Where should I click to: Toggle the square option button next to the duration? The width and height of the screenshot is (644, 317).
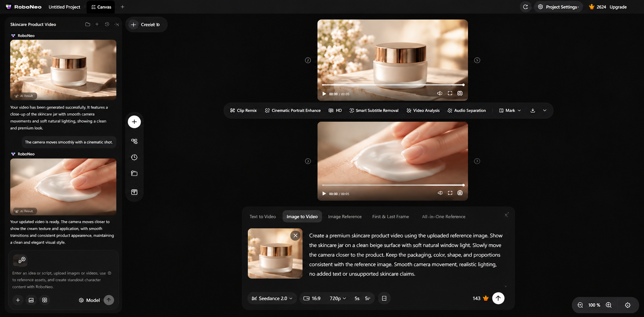pyautogui.click(x=384, y=298)
